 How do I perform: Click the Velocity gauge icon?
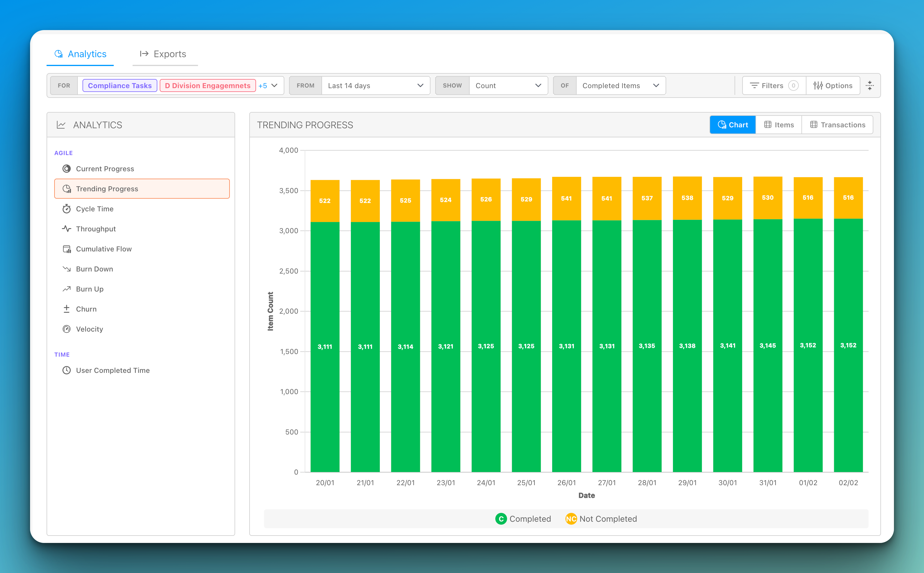pos(67,329)
